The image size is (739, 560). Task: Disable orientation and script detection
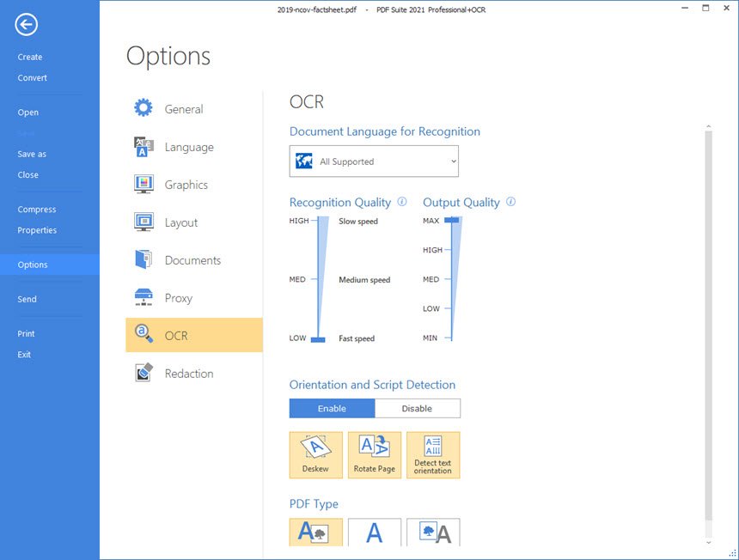[417, 408]
